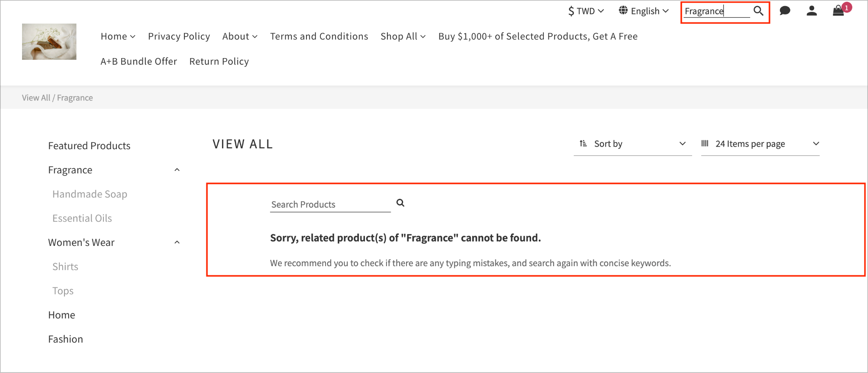This screenshot has width=868, height=373.
Task: Open the TWD currency dropdown
Action: (586, 11)
